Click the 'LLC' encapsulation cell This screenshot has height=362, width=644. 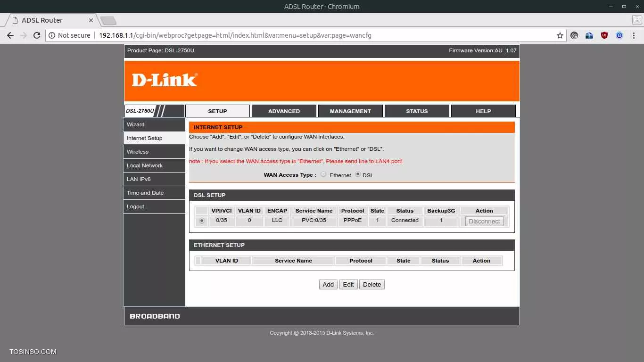click(x=277, y=221)
